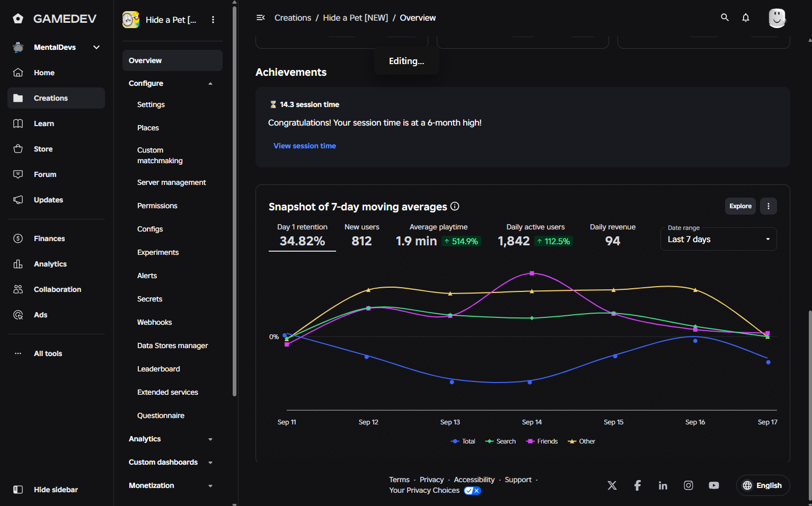The width and height of the screenshot is (812, 506).
Task: Open the user avatar menu
Action: [777, 18]
